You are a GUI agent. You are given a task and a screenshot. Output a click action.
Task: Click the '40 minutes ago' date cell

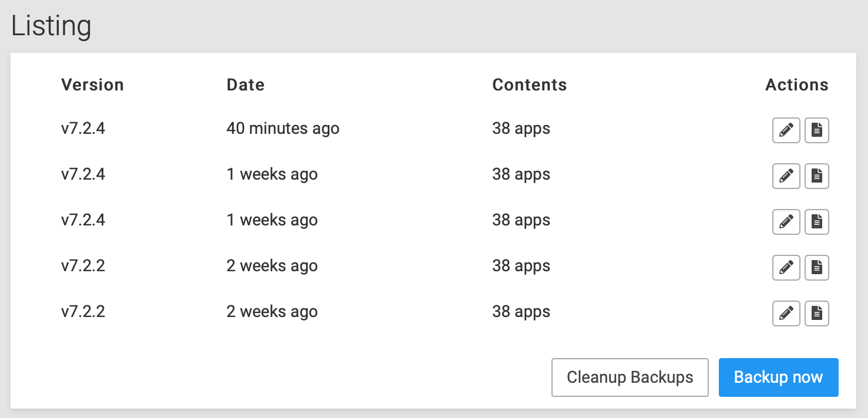tap(283, 129)
